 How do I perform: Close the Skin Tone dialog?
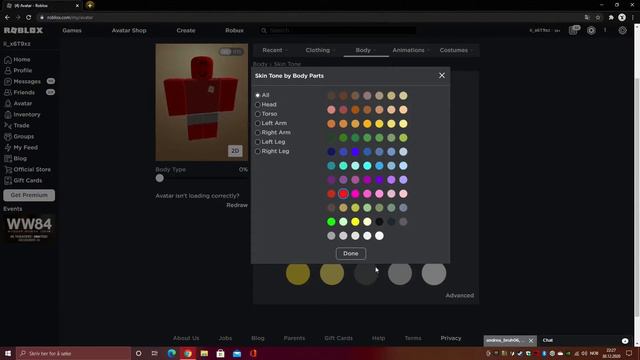pyautogui.click(x=442, y=76)
